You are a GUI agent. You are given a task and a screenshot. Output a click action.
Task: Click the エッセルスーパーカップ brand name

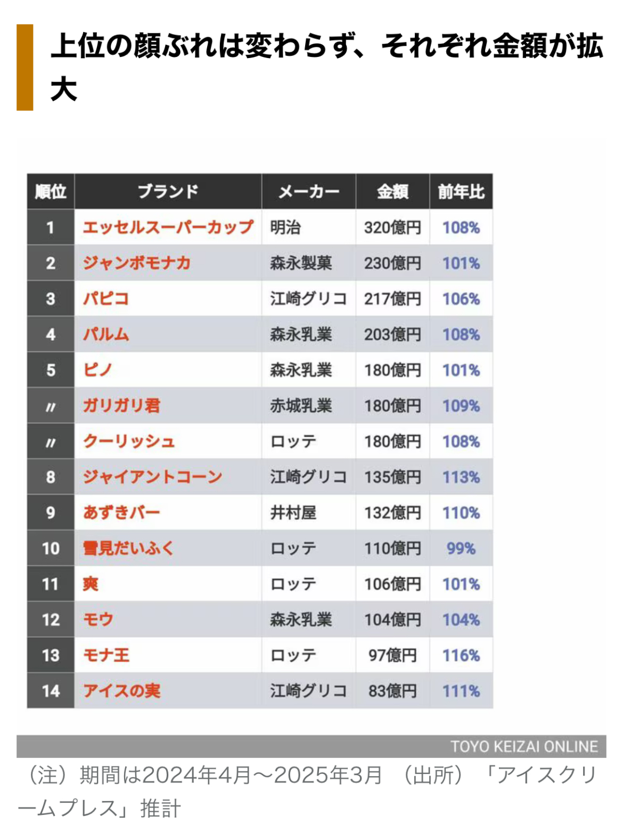[168, 227]
